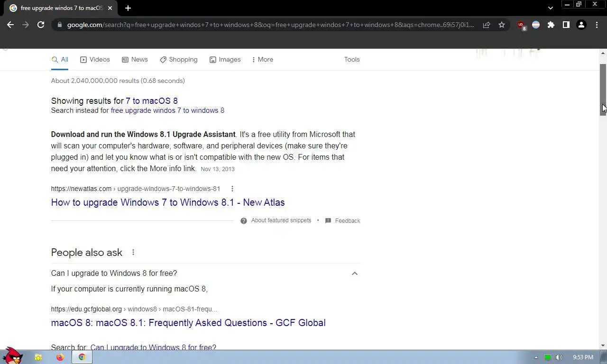Open search Tools

click(x=352, y=60)
